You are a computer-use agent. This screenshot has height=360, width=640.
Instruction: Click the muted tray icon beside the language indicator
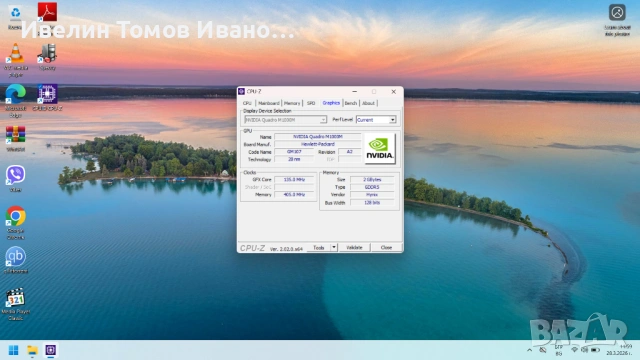(x=542, y=350)
